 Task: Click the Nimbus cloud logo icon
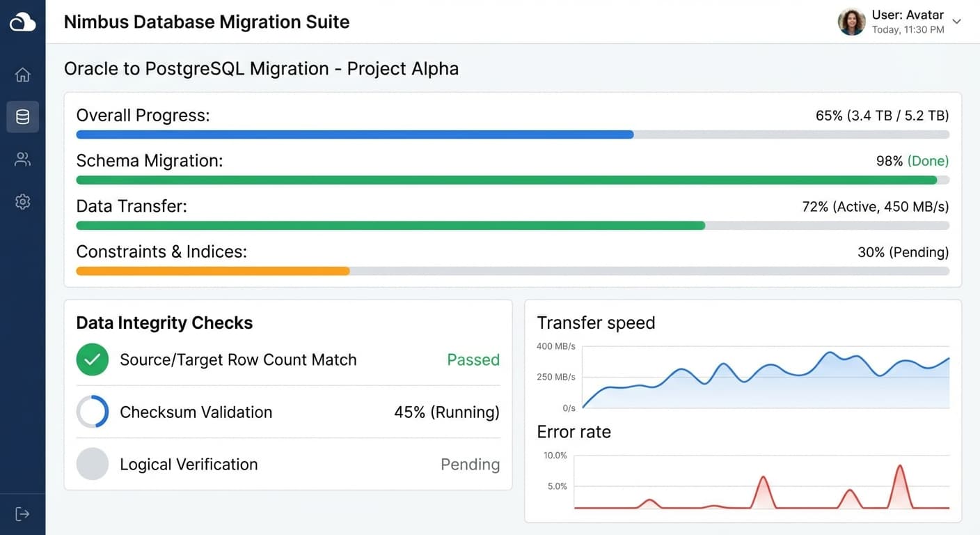[x=22, y=22]
